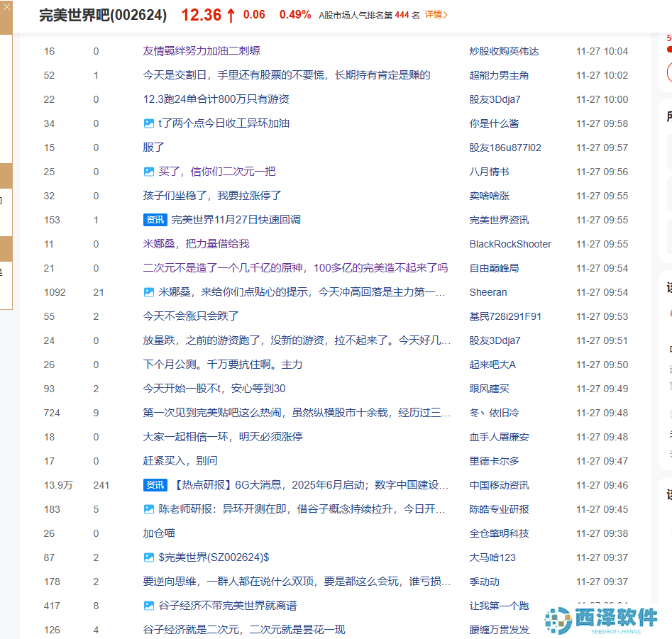Click image icon beside 陈老师研报：异环开测在即
This screenshot has height=639, width=672.
pos(149,509)
